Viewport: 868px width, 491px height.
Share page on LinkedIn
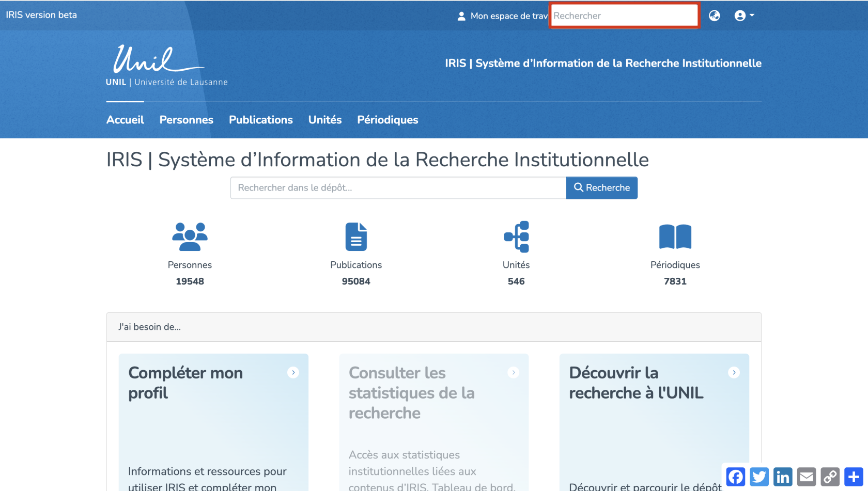783,477
